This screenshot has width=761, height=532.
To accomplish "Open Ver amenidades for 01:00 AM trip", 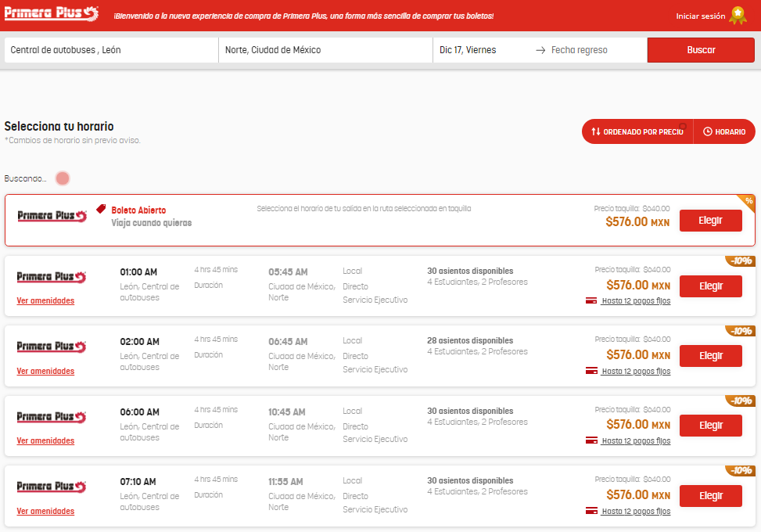I will click(x=45, y=300).
